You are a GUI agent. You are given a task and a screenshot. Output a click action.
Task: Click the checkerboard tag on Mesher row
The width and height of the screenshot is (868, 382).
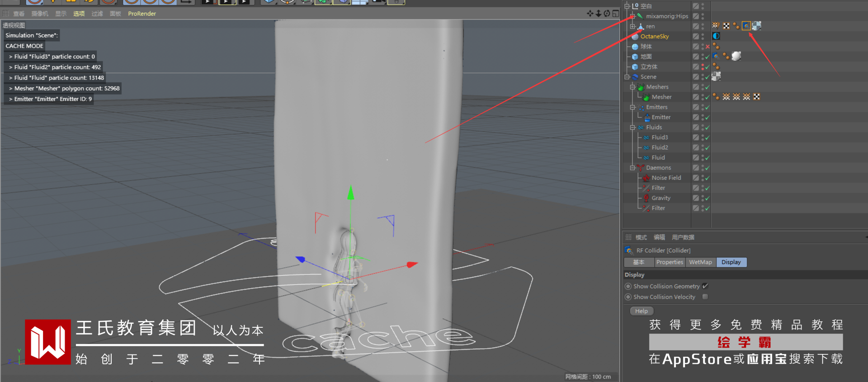pyautogui.click(x=757, y=97)
